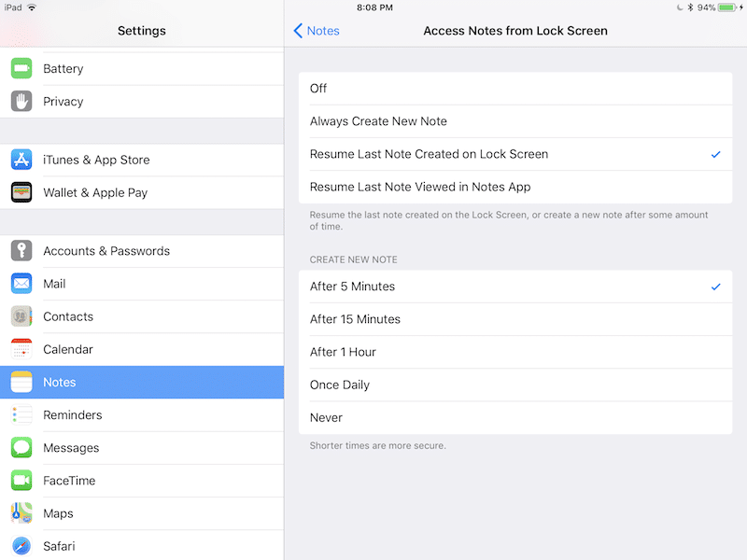Select the Off option
The image size is (747, 560).
click(515, 89)
